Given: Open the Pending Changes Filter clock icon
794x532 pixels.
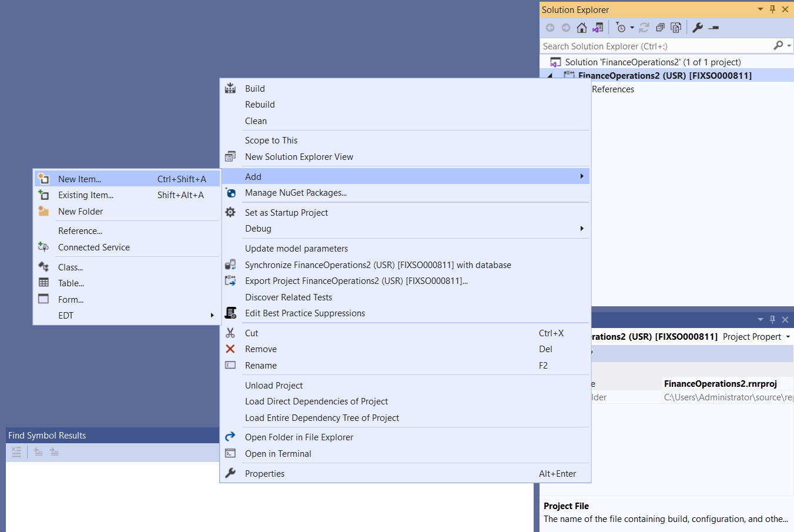Looking at the screenshot, I should (x=621, y=28).
